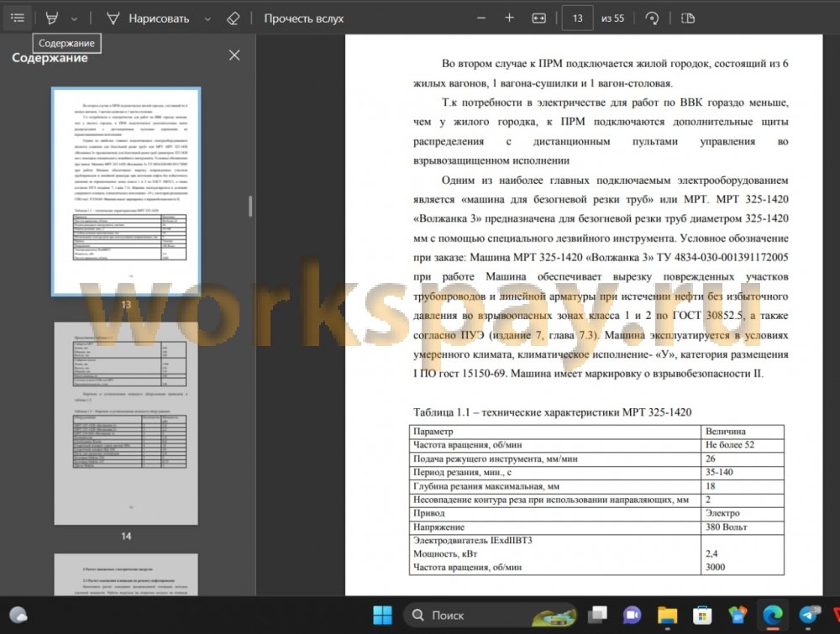Click the 'Мощность, кВт' text
The width and height of the screenshot is (840, 634).
point(444,553)
